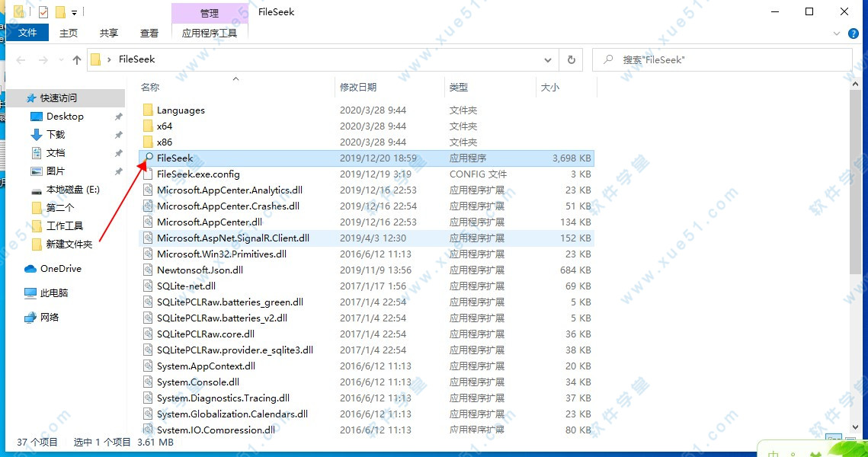This screenshot has height=457, width=868.
Task: Open the address bar history dropdown
Action: (549, 59)
